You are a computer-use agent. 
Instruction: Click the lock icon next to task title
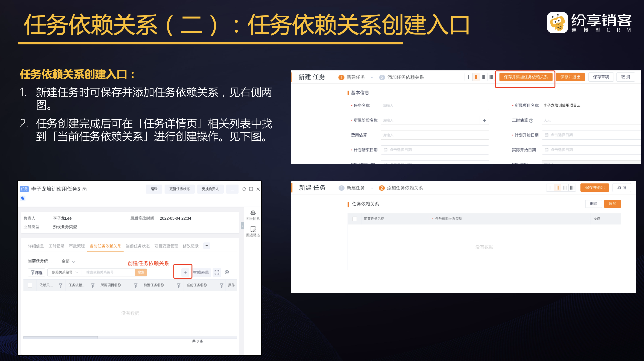coord(85,189)
